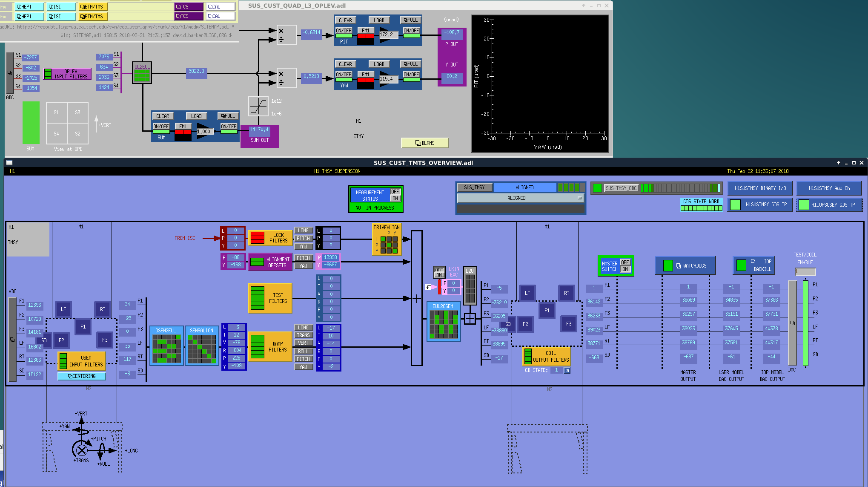This screenshot has width=868, height=487.
Task: Open H1SUSTMSY GDS TP screen
Action: [x=760, y=205]
